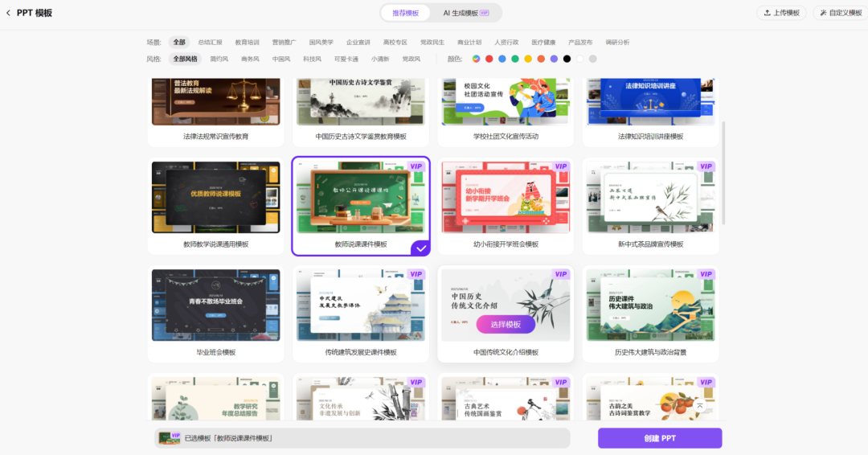The width and height of the screenshot is (868, 455).
Task: Pick the orange color swatch
Action: [541, 59]
